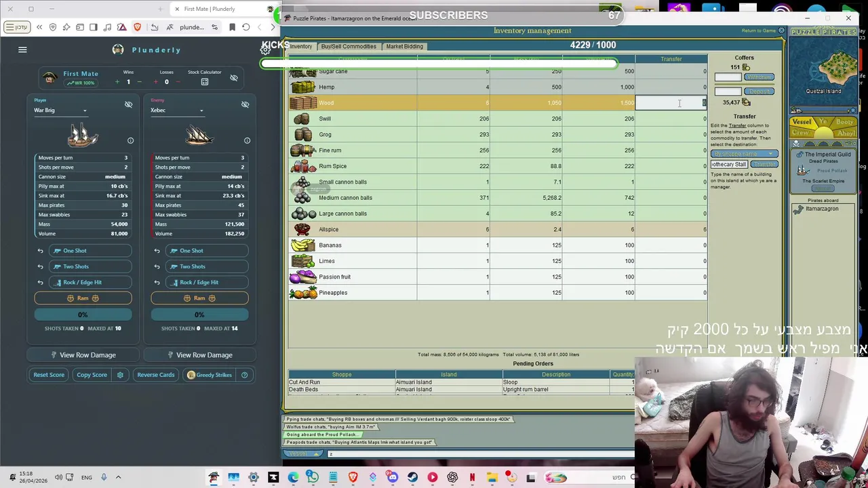Open the Plunderly hamburger menu
This screenshot has height=488, width=868.
click(22, 49)
